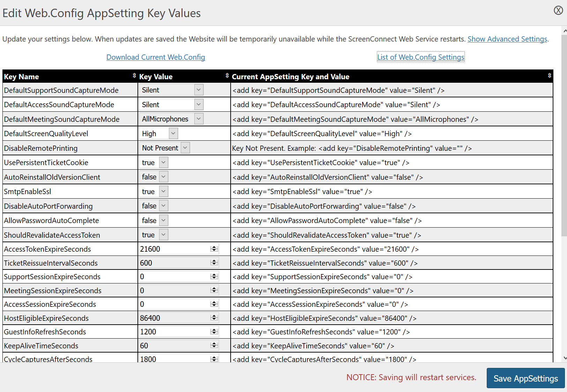Screen dimensions: 567x392
Task: Click 'NOTICE: Saving will restart services.' text
Action: (411, 377)
